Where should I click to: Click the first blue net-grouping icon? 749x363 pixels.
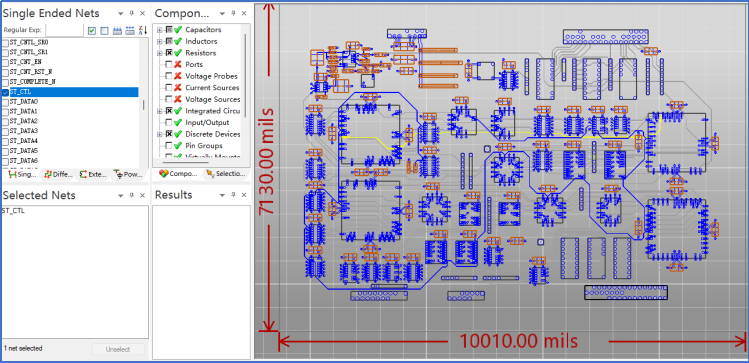pyautogui.click(x=118, y=31)
